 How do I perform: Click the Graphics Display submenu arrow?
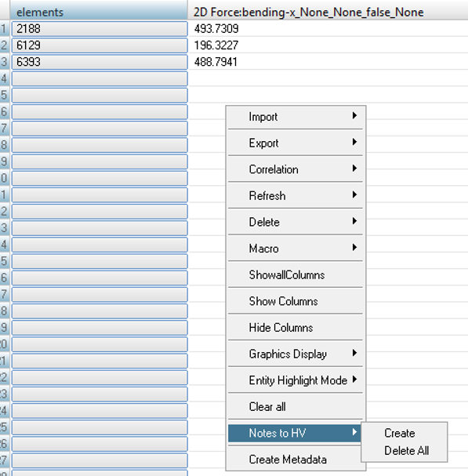[354, 353]
